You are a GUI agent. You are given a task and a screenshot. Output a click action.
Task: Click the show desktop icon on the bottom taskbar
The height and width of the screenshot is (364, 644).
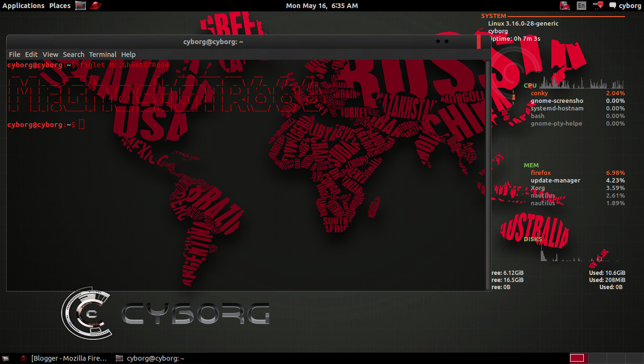(6, 358)
